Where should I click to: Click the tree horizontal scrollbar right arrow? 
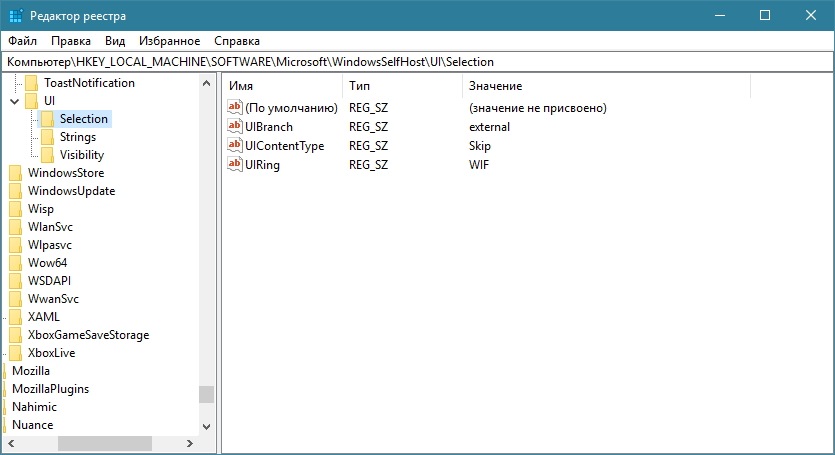[x=190, y=443]
